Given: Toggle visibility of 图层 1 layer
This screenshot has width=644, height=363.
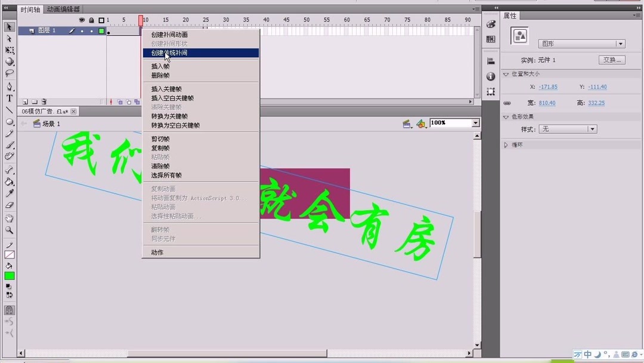Looking at the screenshot, I should click(82, 31).
